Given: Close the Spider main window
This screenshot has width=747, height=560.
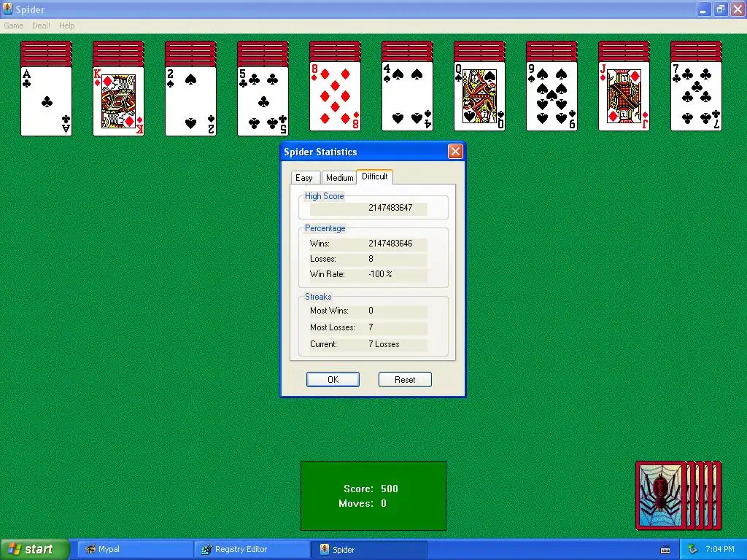Looking at the screenshot, I should coord(738,9).
